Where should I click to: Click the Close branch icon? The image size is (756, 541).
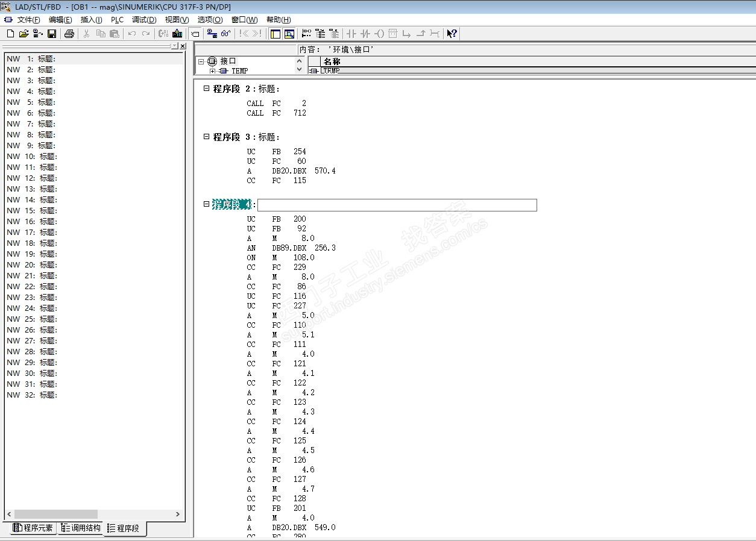click(x=421, y=34)
